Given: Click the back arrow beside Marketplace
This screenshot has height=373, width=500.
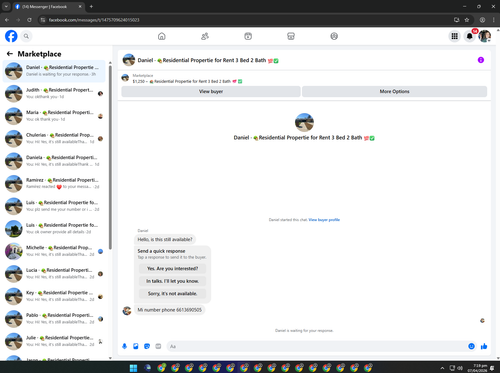Looking at the screenshot, I should pyautogui.click(x=10, y=54).
